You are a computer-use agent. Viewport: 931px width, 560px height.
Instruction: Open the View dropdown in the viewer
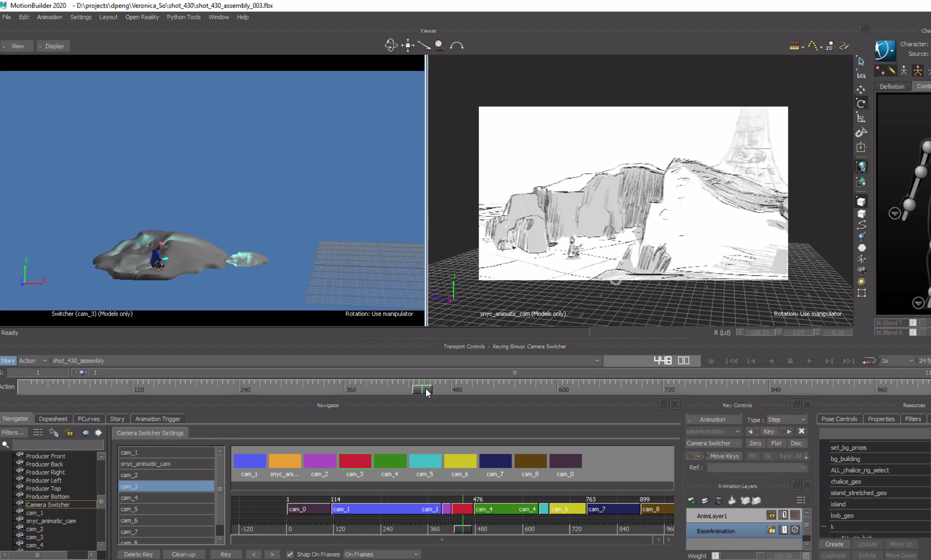point(17,46)
